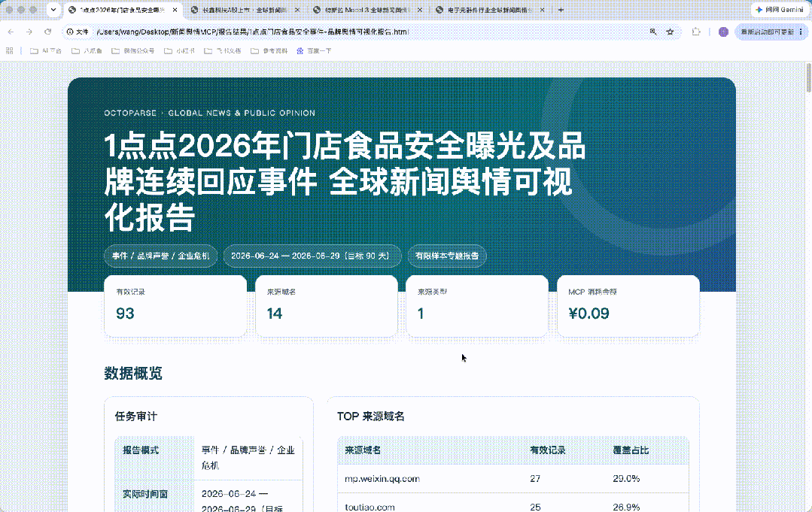This screenshot has width=812, height=512.
Task: Click the mp.weixin.qq.com table cell
Action: pyautogui.click(x=382, y=479)
